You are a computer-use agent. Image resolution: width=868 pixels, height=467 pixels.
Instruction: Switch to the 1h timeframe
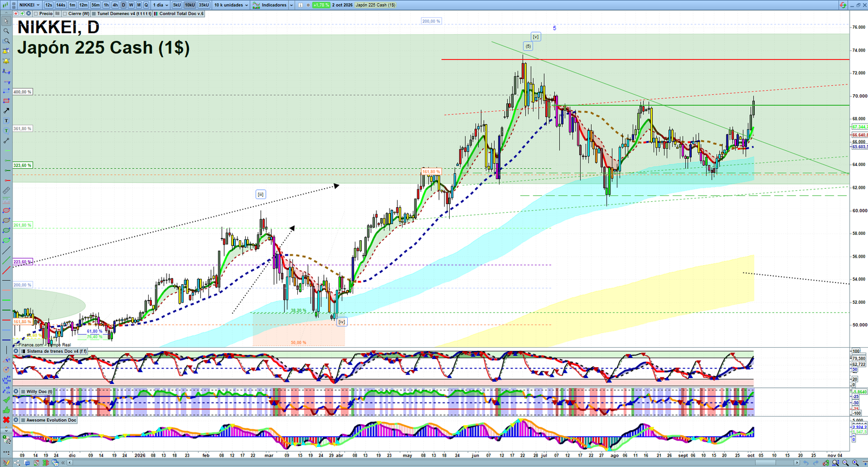(106, 5)
